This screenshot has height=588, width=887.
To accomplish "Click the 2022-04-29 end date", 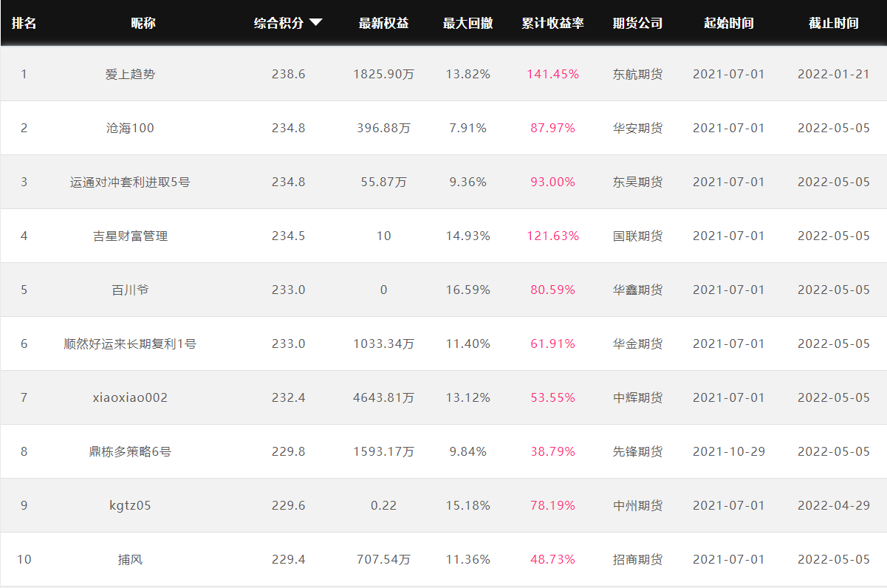I will pos(834,505).
